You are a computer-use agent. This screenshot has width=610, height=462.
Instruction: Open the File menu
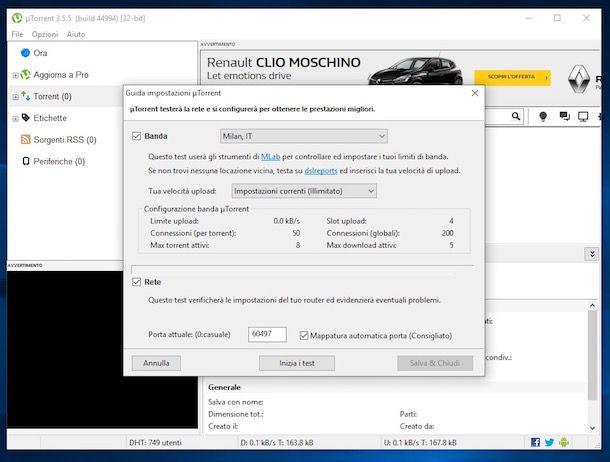(17, 34)
